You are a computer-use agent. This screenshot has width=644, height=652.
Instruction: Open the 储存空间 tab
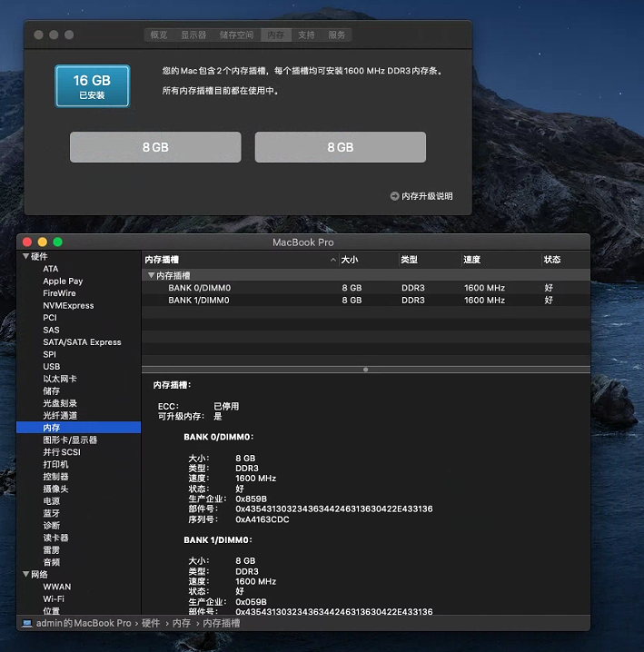236,35
